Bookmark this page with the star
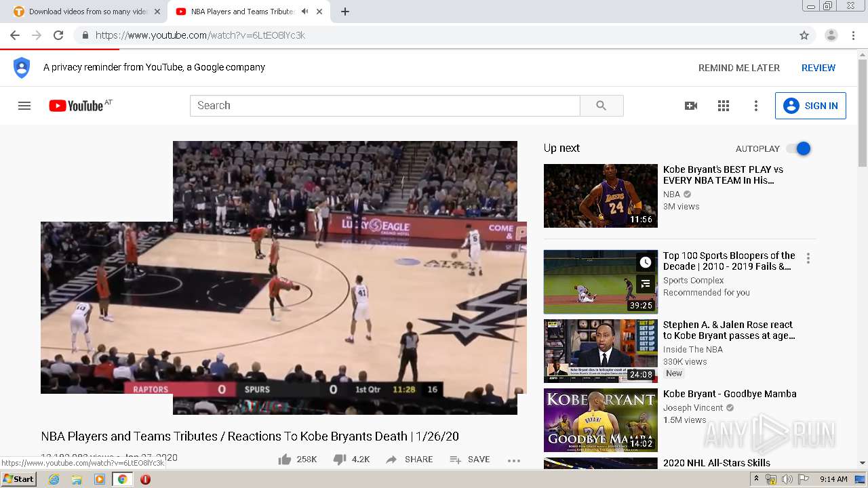The height and width of the screenshot is (488, 868). tap(804, 35)
